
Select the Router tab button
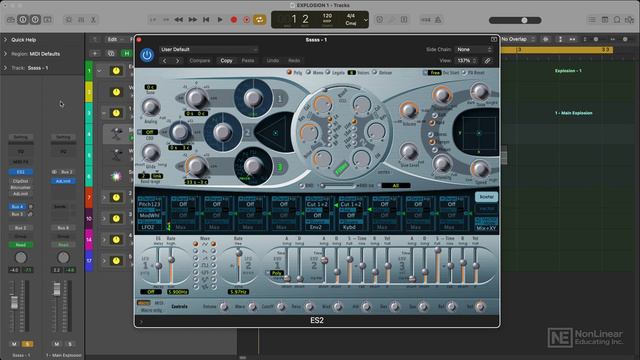(x=486, y=197)
